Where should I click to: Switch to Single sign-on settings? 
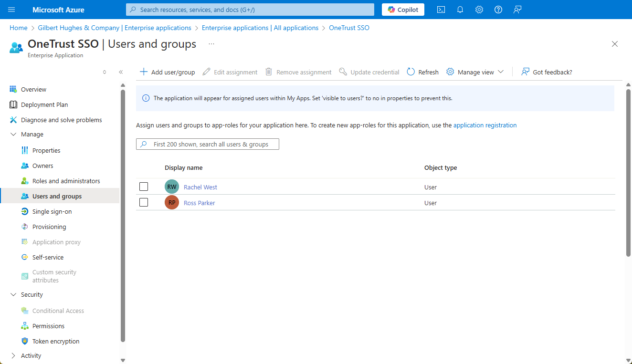53,211
